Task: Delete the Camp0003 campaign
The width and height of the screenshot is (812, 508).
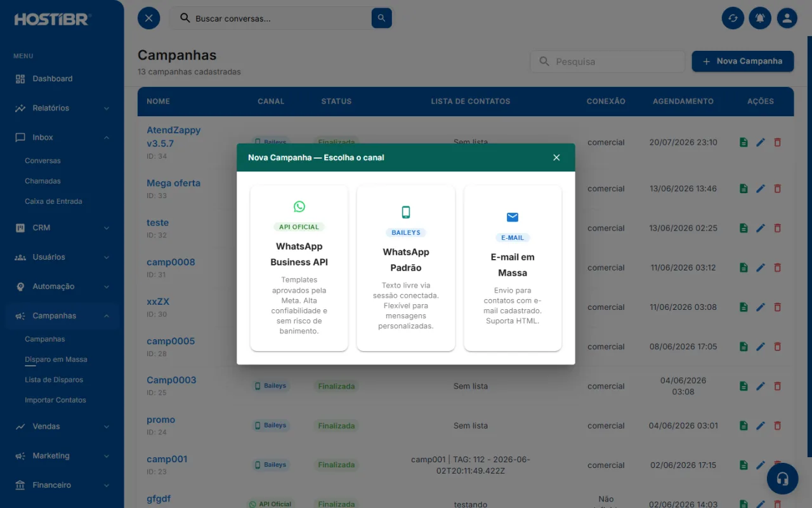Action: tap(778, 386)
